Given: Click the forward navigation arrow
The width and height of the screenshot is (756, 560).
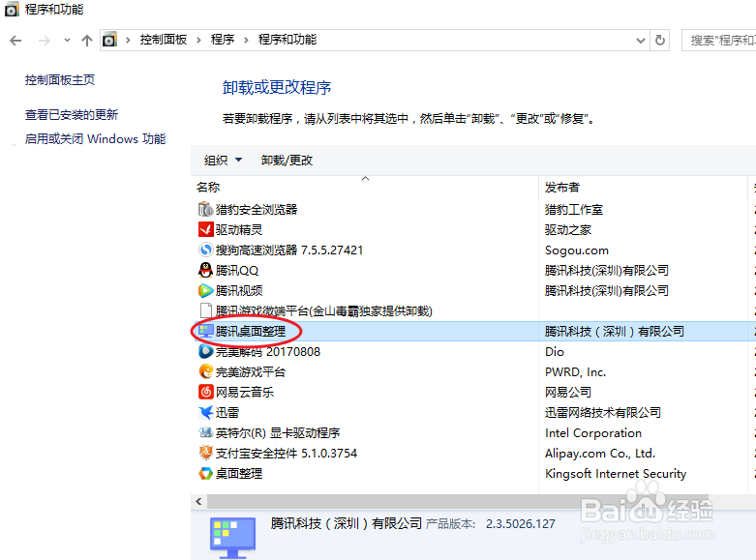Looking at the screenshot, I should coord(44,41).
